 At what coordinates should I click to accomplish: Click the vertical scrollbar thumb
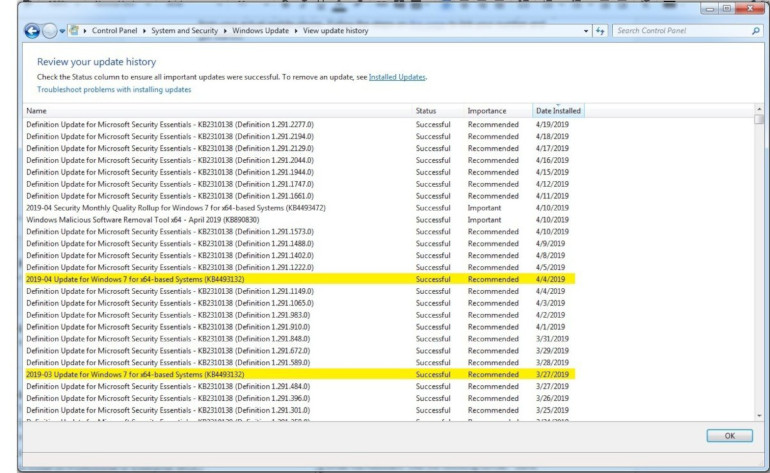[759, 119]
